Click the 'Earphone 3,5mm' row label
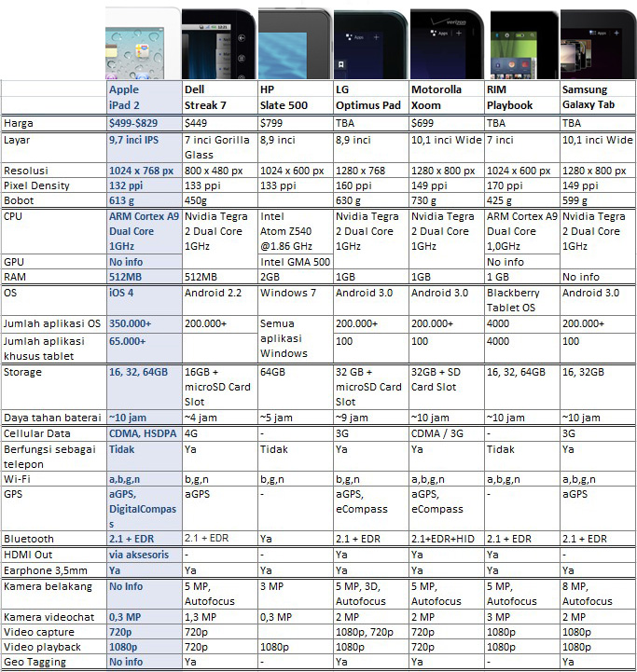This screenshot has height=672, width=637. coord(45,570)
